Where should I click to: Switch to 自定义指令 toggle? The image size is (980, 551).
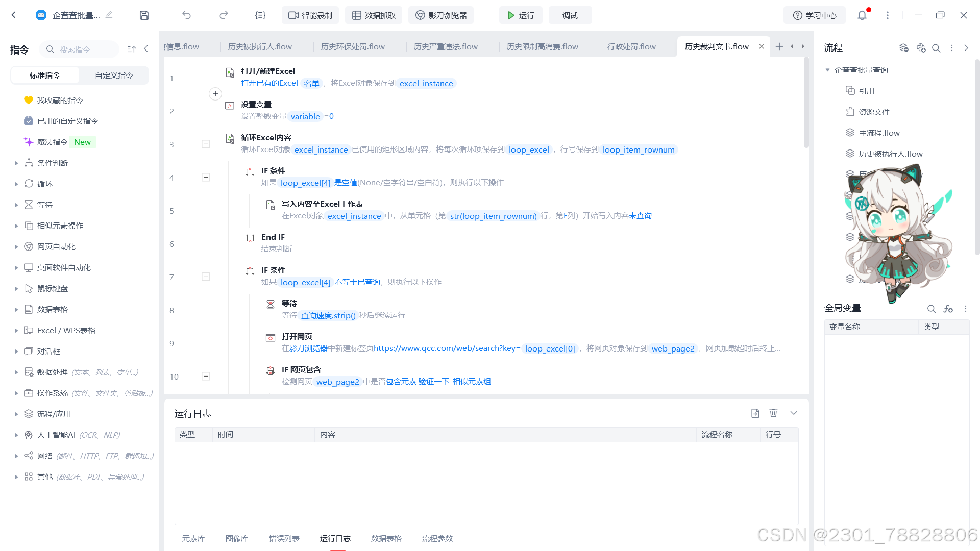pos(114,75)
